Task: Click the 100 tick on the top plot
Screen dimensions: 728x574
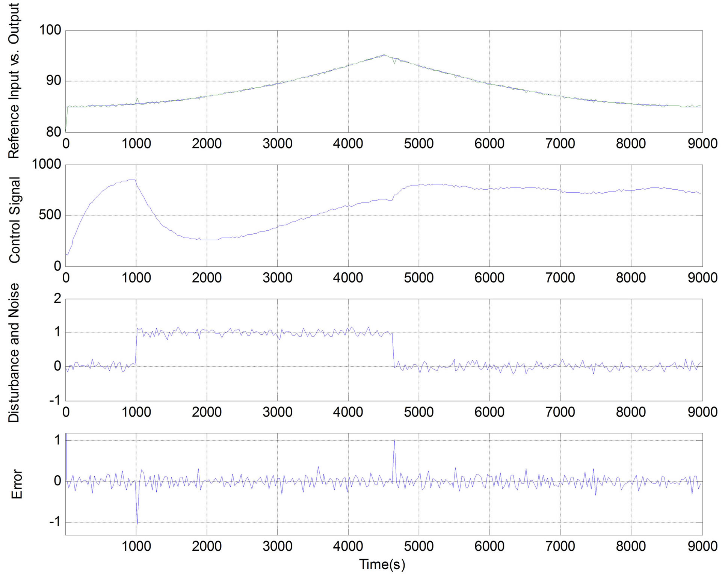Action: pos(50,30)
